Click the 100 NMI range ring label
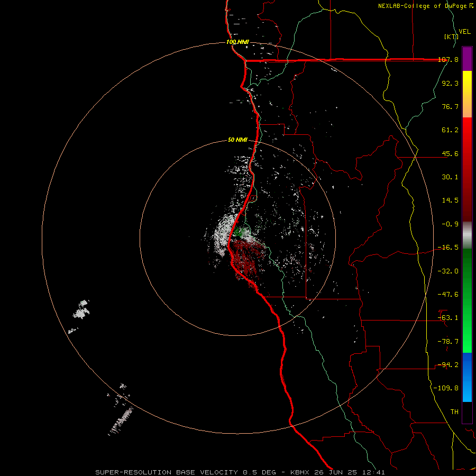This screenshot has height=476, width=476. point(237,42)
